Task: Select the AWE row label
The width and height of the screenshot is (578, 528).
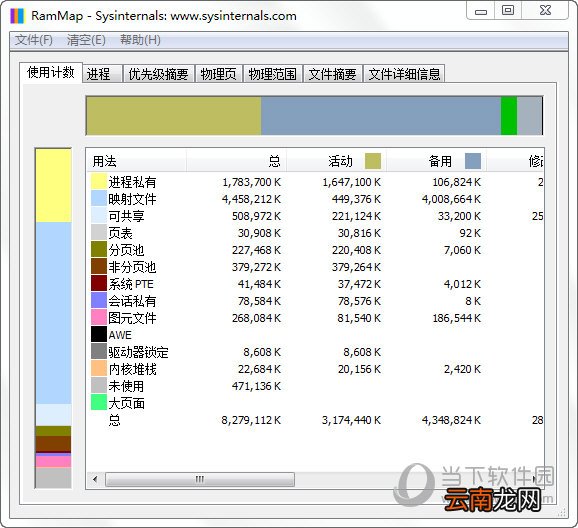Action: 120,335
